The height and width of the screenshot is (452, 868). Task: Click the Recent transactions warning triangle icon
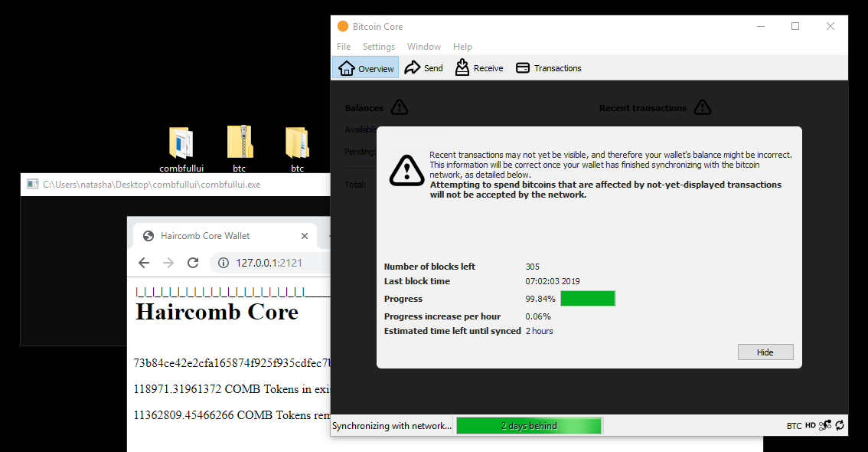pos(703,107)
